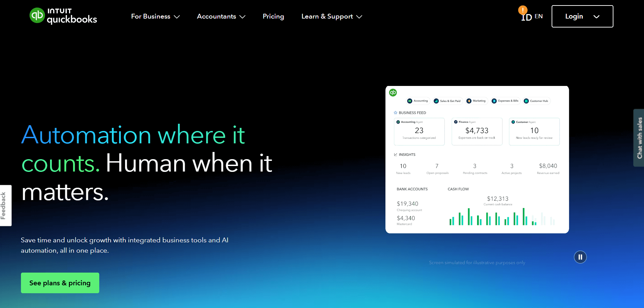Select the Sales & Get Paid chip
644x308 pixels.
pyautogui.click(x=447, y=101)
